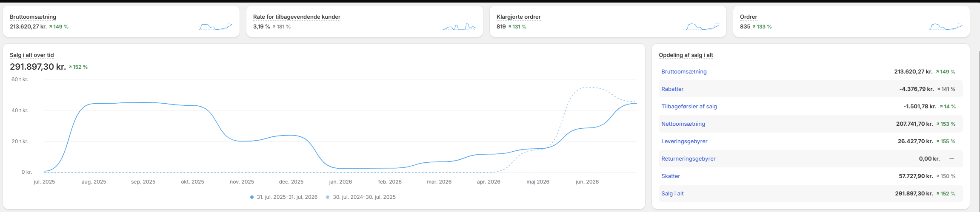Open the Tilbageførsler af salg link
Viewport: 980px width, 212px height.
point(689,107)
